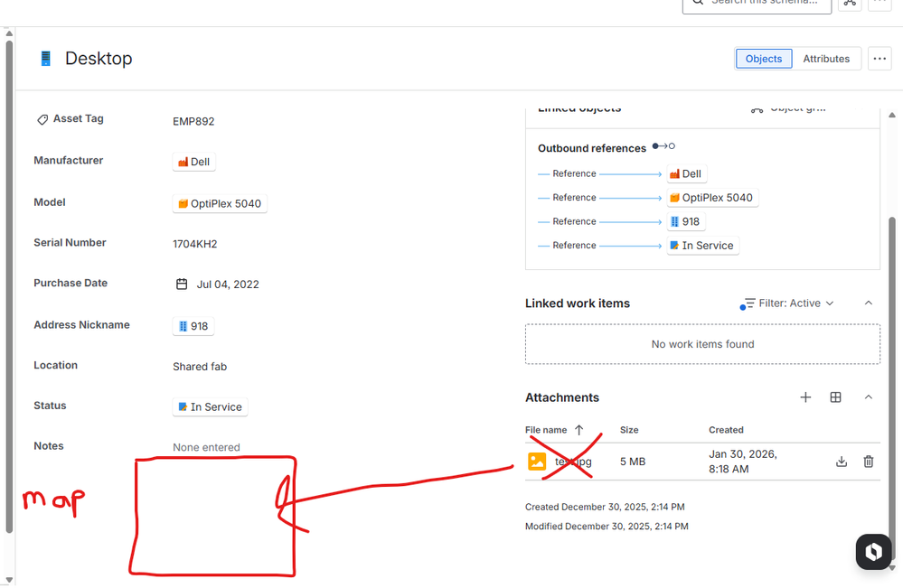Image resolution: width=903 pixels, height=588 pixels.
Task: Open In Service in Outbound references
Action: click(x=702, y=246)
